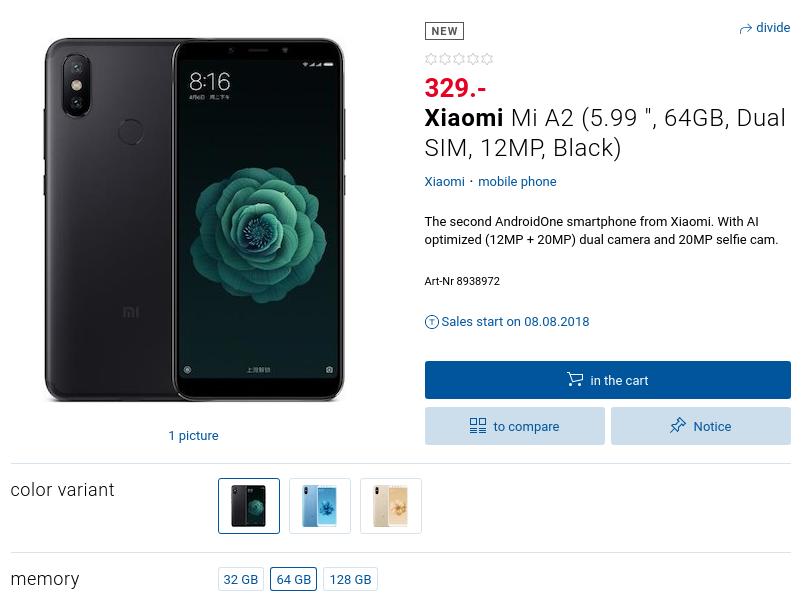The width and height of the screenshot is (810, 609).
Task: Add the Xiaomi Mi A2 to the cart
Action: [x=608, y=380]
